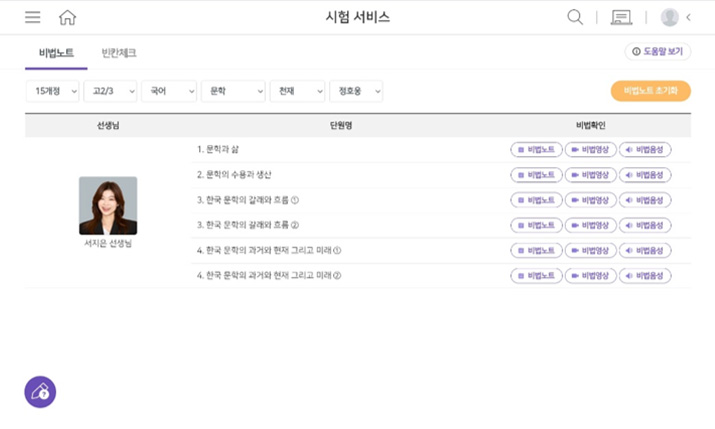The image size is (715, 429).
Task: Open 비법노트 for 3. 갈래와 흐름 ①
Action: (x=536, y=200)
